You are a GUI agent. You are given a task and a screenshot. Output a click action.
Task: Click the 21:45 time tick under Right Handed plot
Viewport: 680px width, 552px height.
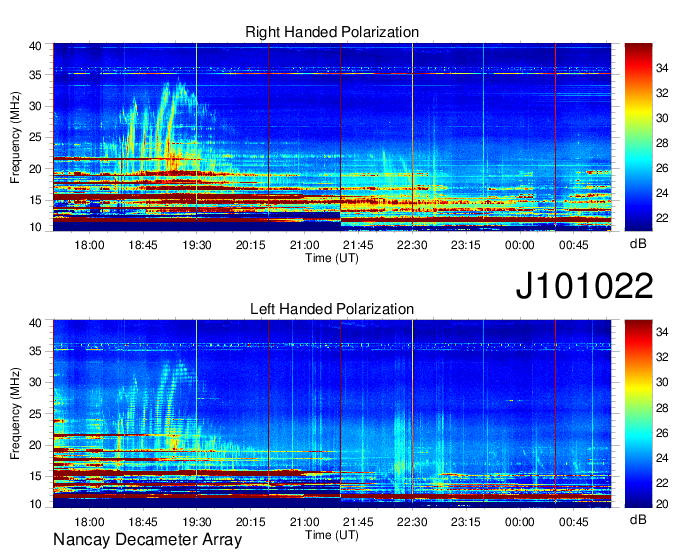(x=358, y=245)
